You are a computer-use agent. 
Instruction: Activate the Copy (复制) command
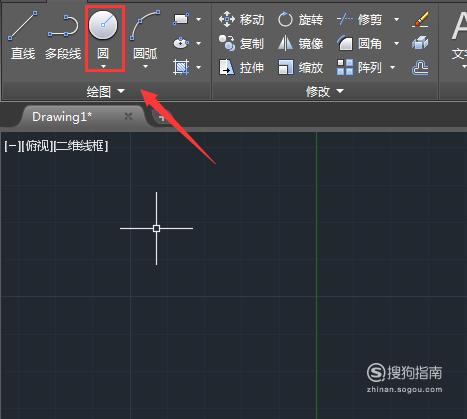241,43
